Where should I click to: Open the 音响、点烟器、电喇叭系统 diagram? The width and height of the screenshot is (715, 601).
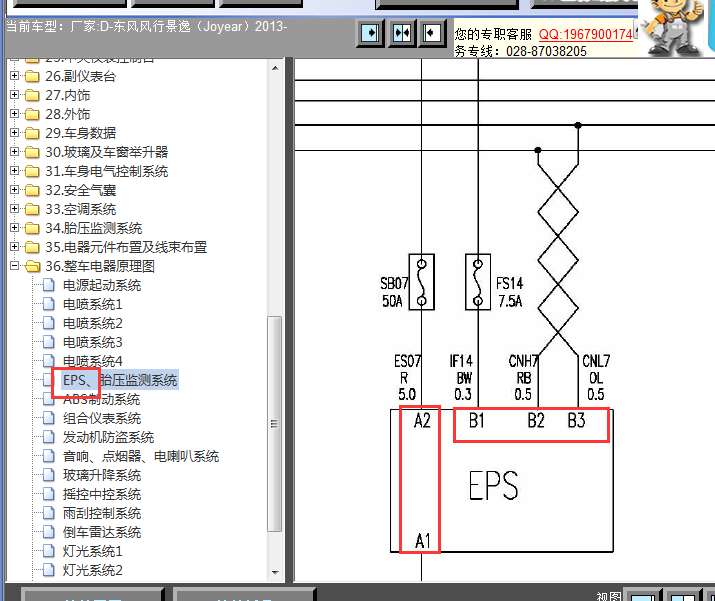pos(141,456)
